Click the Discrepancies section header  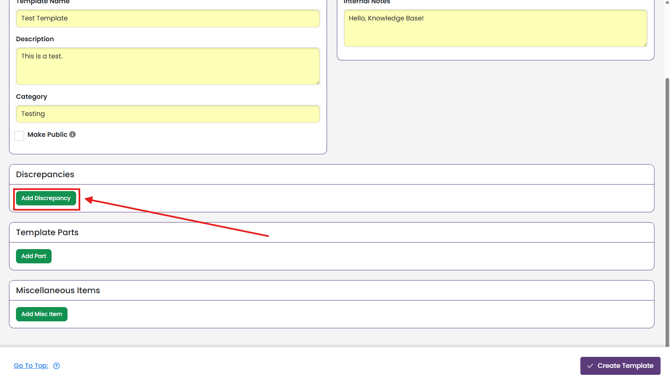[45, 174]
